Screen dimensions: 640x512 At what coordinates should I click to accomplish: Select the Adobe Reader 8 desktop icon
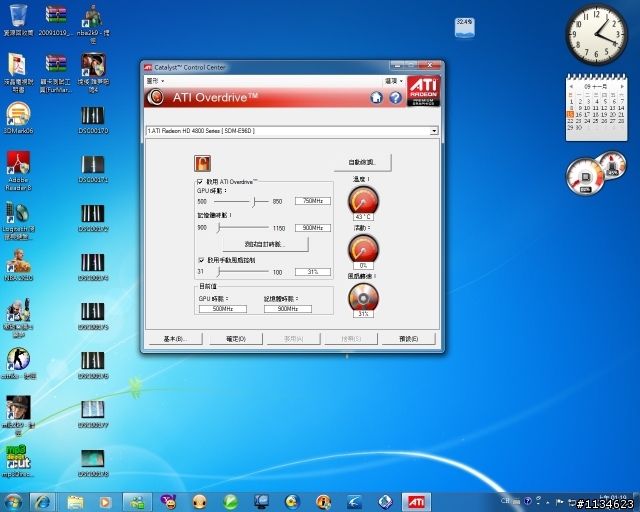pos(18,171)
